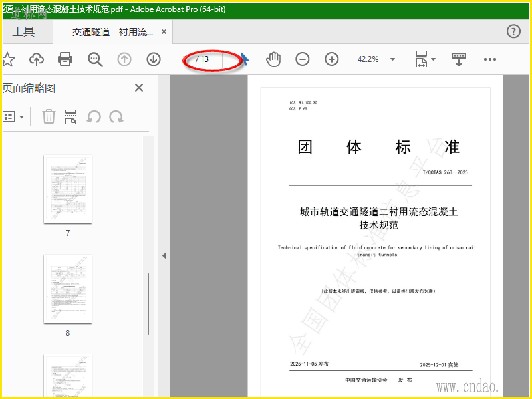Open the find text magnifier tool

click(95, 59)
